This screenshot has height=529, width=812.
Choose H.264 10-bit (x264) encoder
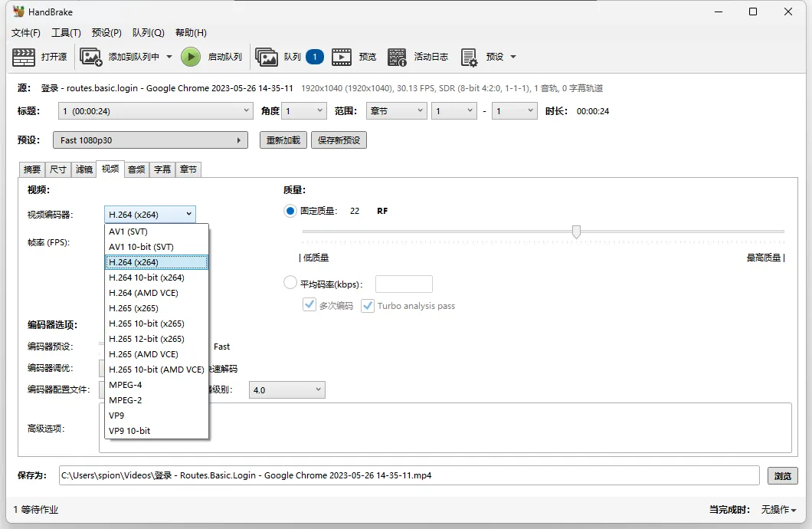tap(156, 278)
